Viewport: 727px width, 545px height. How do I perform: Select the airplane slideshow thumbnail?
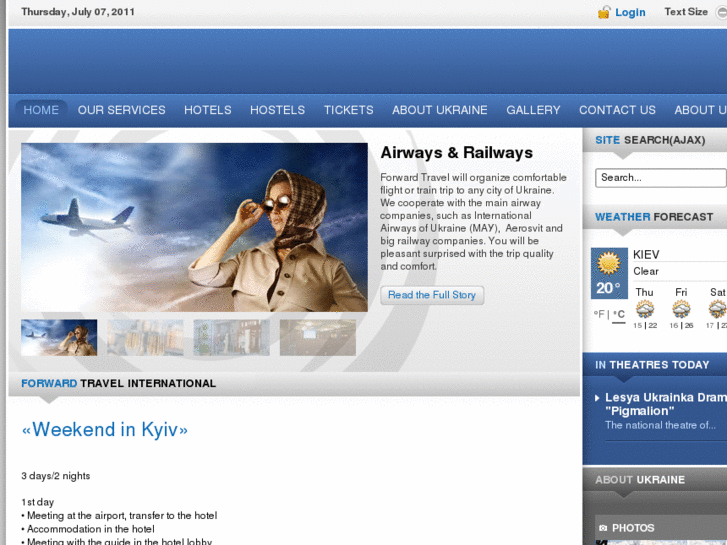click(x=59, y=337)
